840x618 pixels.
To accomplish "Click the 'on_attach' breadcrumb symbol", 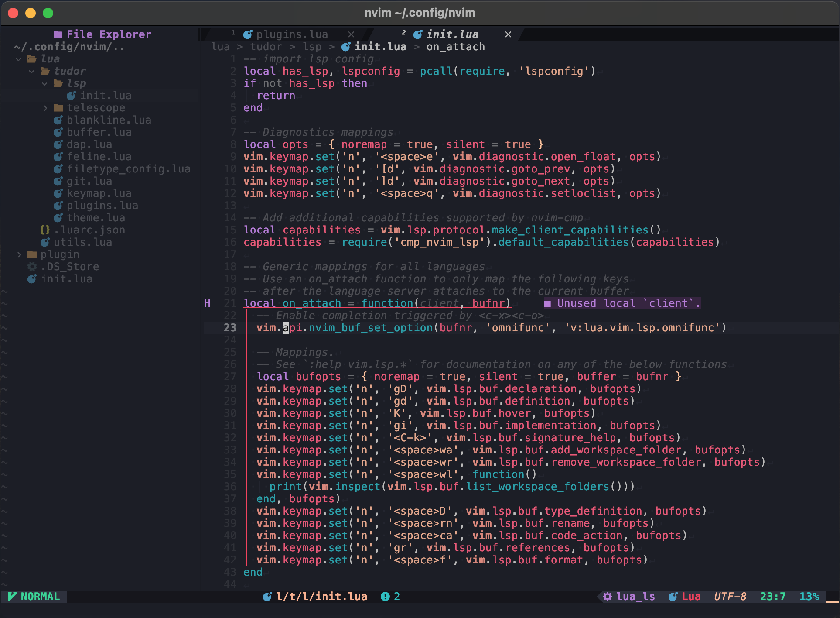I will click(x=456, y=47).
